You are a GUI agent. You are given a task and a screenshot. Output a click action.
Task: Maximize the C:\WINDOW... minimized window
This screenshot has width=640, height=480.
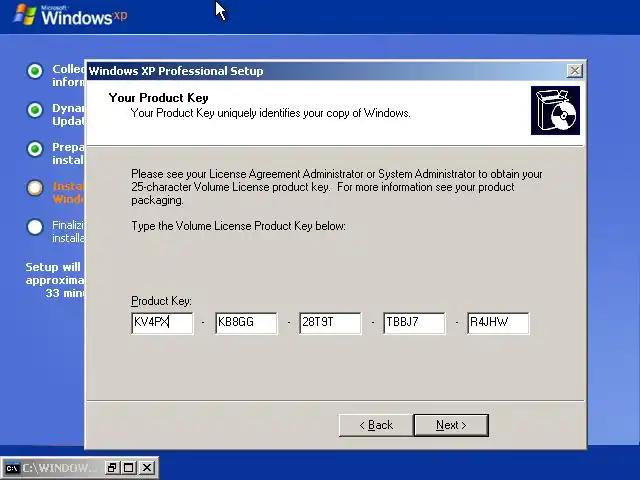pos(129,468)
